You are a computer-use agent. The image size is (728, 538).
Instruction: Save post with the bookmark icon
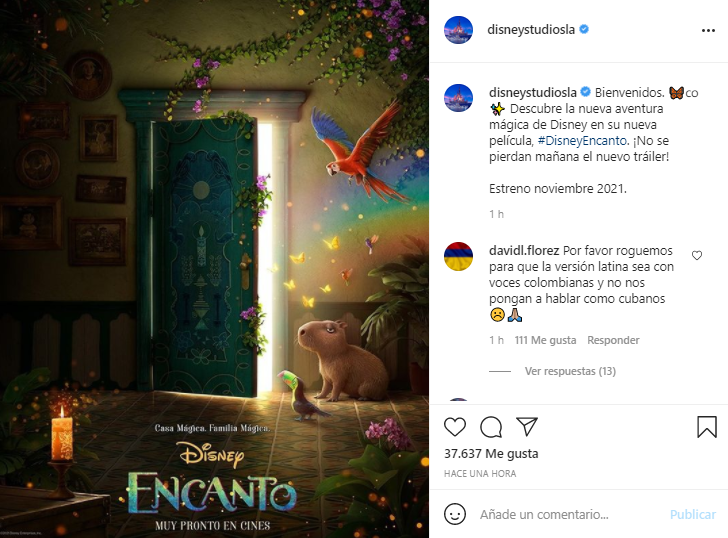pos(707,427)
